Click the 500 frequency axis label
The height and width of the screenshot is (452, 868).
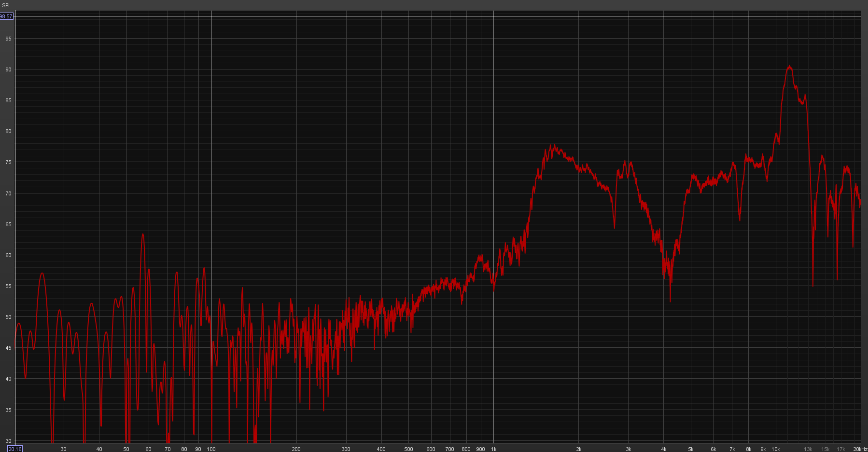(x=408, y=449)
